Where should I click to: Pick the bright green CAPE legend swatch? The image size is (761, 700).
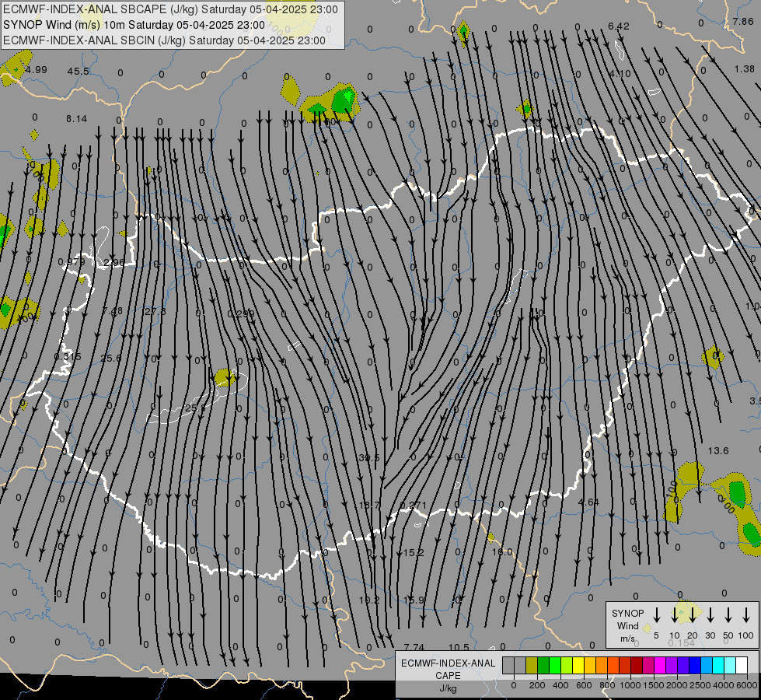[555, 666]
